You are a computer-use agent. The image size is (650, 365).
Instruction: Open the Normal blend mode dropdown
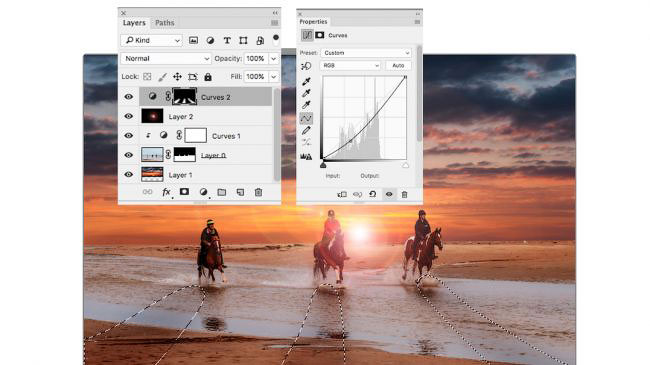pyautogui.click(x=166, y=58)
